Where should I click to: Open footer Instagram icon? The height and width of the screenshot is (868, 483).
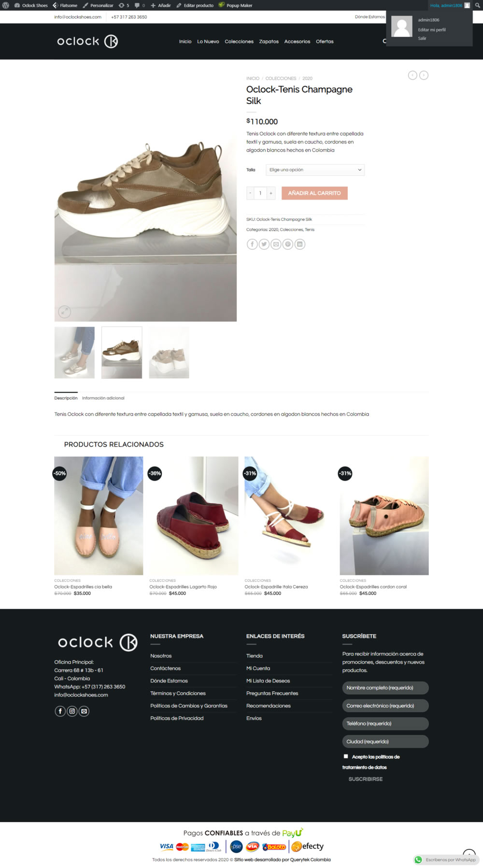[72, 711]
